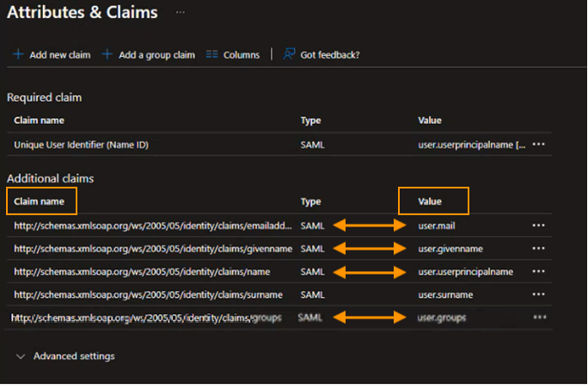
Task: Open ellipsis menu for user.givenname claim
Action: (x=539, y=249)
